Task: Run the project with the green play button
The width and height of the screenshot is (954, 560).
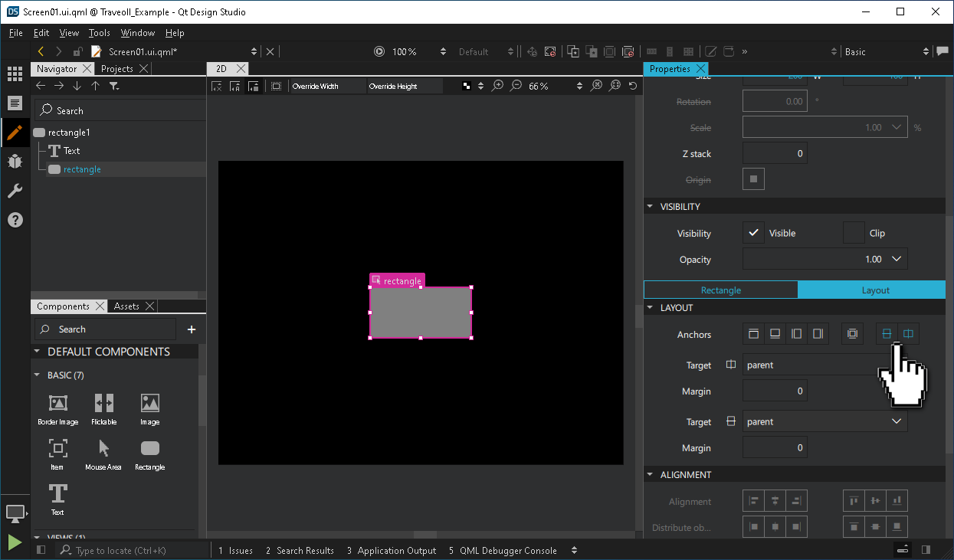Action: tap(15, 542)
